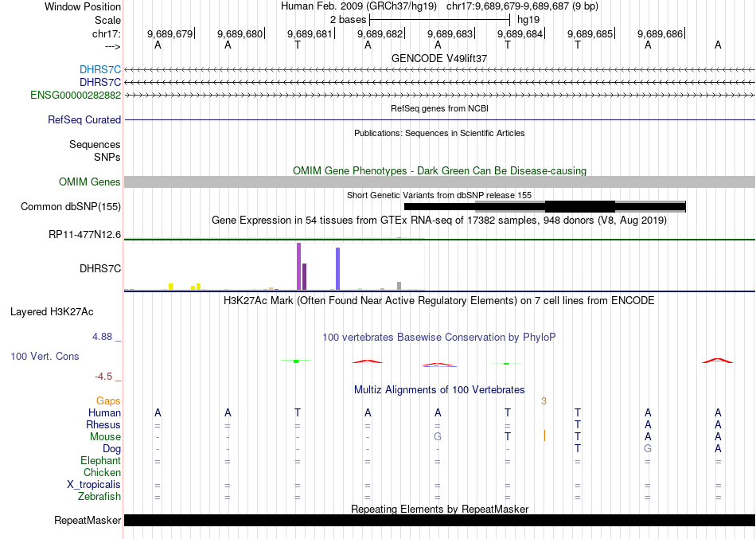The height and width of the screenshot is (539, 756).
Task: Click the position text chr17:9,689,679-9,689,687 (9 bp)
Action: click(522, 6)
